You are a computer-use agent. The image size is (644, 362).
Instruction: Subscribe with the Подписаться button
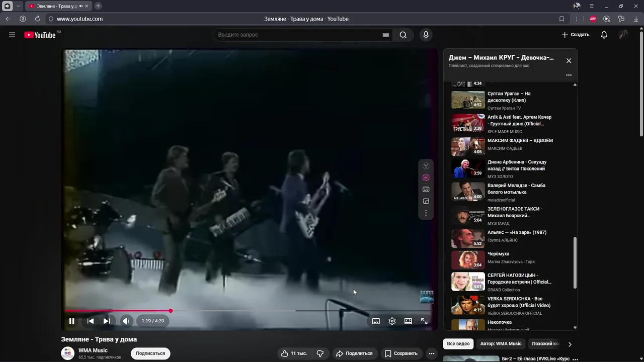click(x=150, y=353)
